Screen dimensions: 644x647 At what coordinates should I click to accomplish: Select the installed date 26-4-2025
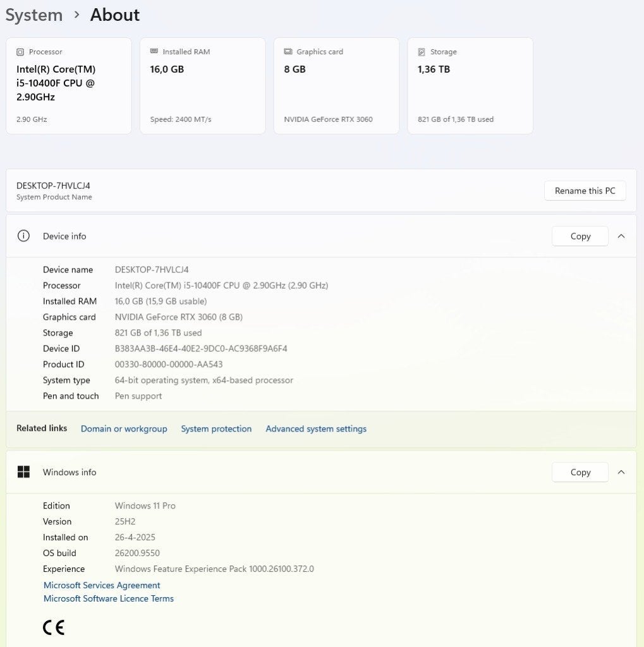point(135,537)
